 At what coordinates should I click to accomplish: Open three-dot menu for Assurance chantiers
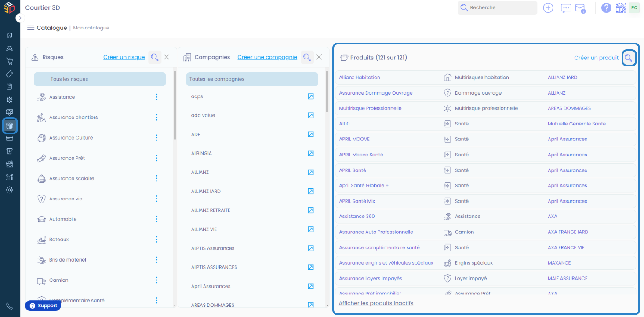(157, 117)
